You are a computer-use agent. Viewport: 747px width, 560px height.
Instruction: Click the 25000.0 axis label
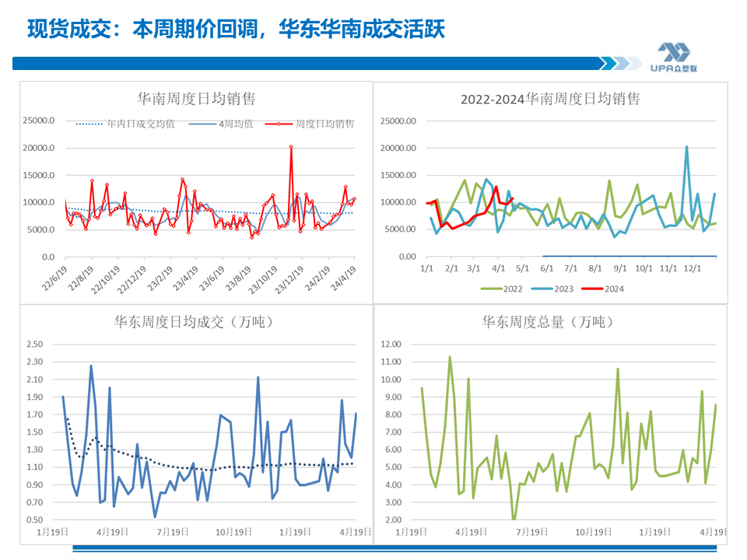pyautogui.click(x=39, y=121)
